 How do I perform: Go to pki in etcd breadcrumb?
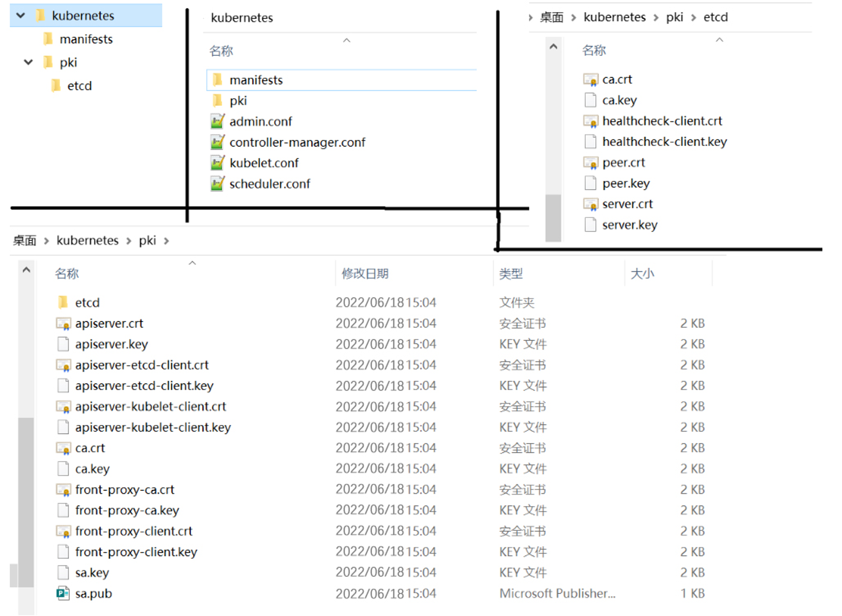tap(674, 17)
